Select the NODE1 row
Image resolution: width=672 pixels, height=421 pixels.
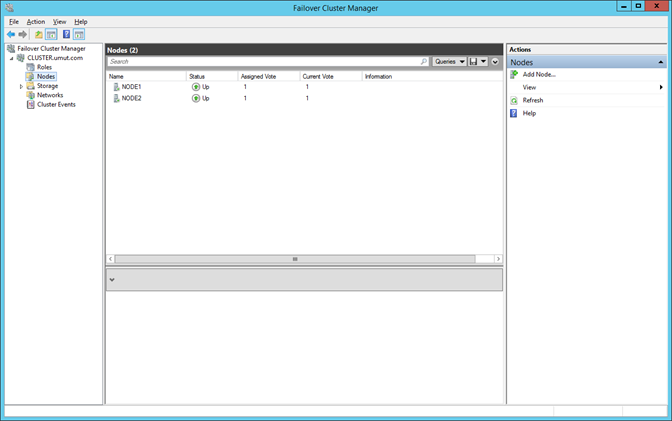tap(304, 87)
